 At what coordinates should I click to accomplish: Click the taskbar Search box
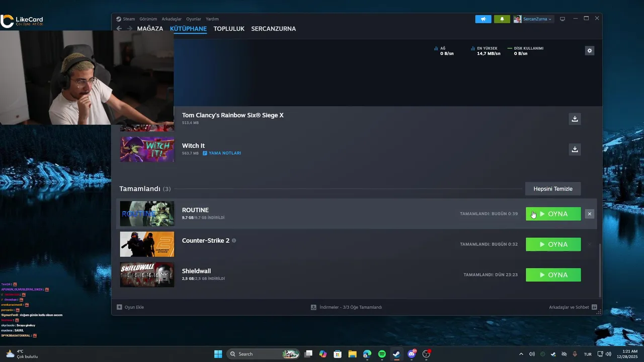264,354
